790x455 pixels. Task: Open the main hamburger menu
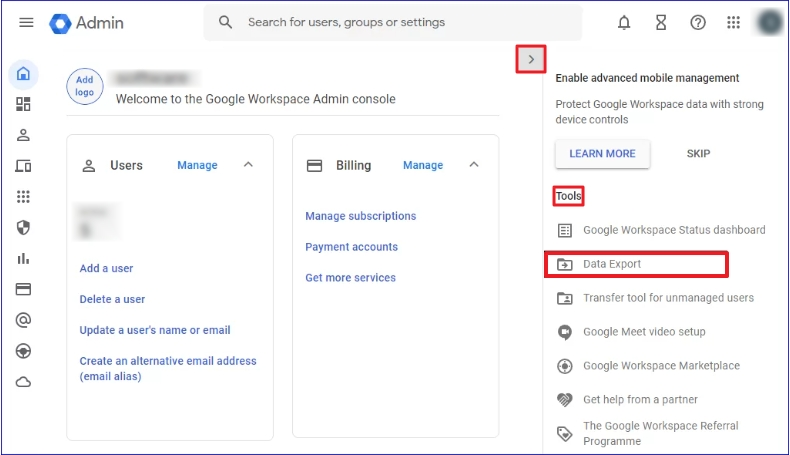(26, 23)
